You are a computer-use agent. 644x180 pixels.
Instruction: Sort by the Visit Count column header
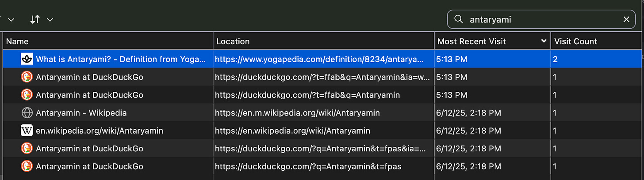(597, 41)
